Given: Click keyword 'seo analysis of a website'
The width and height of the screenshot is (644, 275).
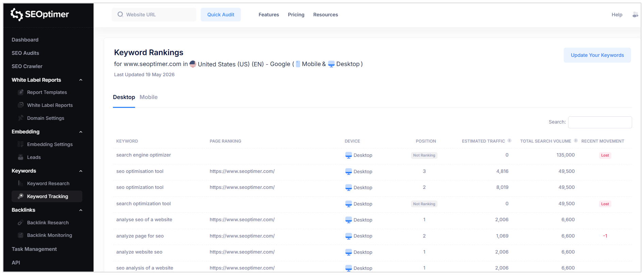Looking at the screenshot, I should [x=145, y=268].
